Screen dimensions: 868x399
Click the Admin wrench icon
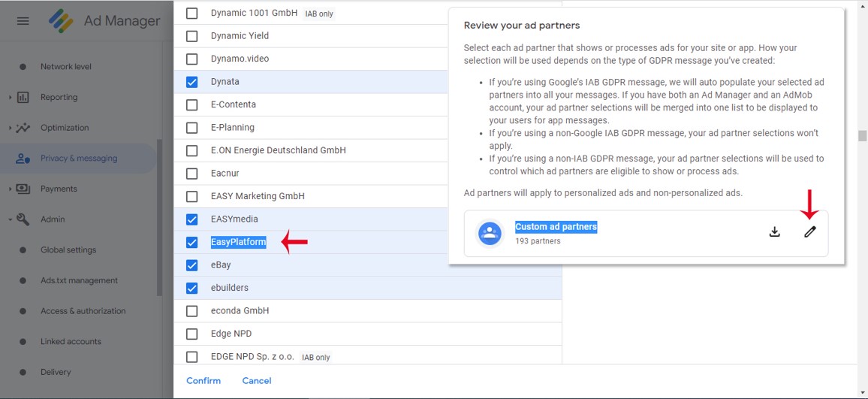[x=23, y=219]
